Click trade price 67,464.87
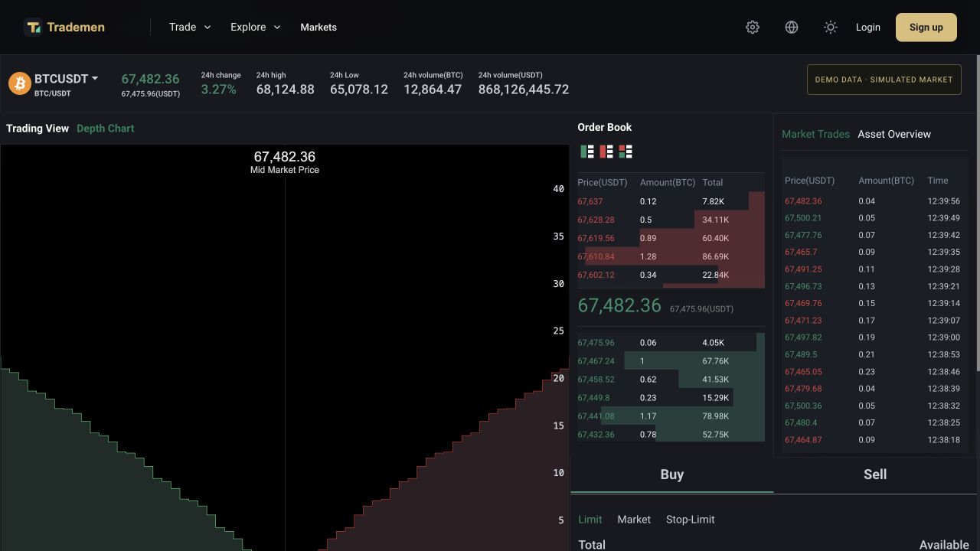The height and width of the screenshot is (551, 980). click(803, 440)
